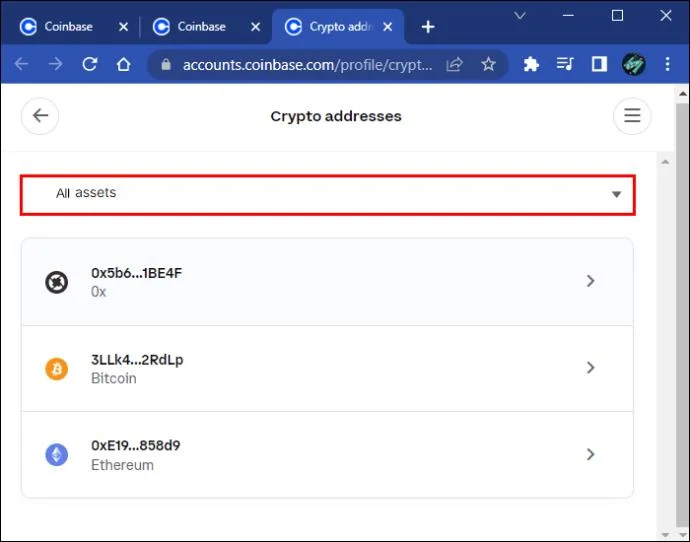Open a new browser tab
Image resolution: width=690 pixels, height=542 pixels.
(x=428, y=27)
